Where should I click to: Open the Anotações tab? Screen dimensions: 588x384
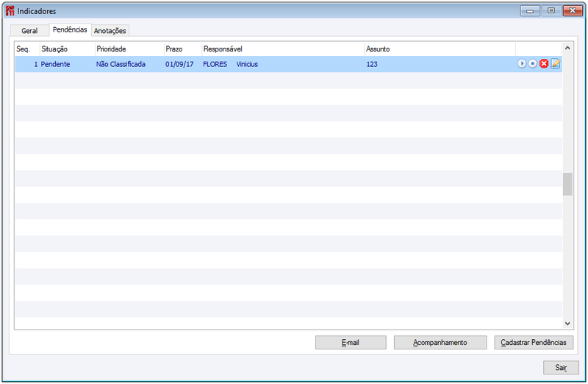(110, 31)
